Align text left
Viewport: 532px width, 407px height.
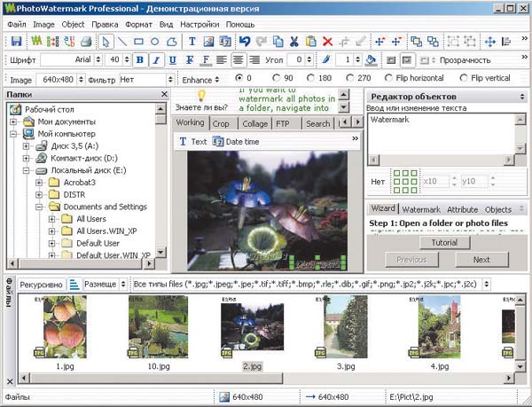coord(222,60)
